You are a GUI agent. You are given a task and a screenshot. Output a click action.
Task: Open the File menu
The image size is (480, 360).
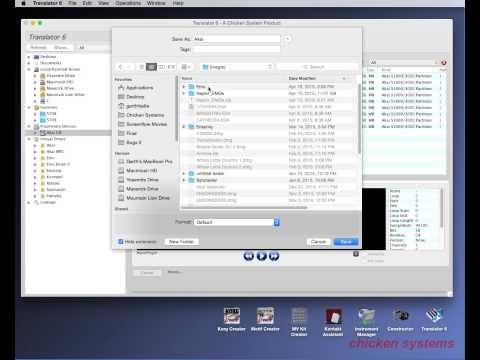(x=72, y=3)
